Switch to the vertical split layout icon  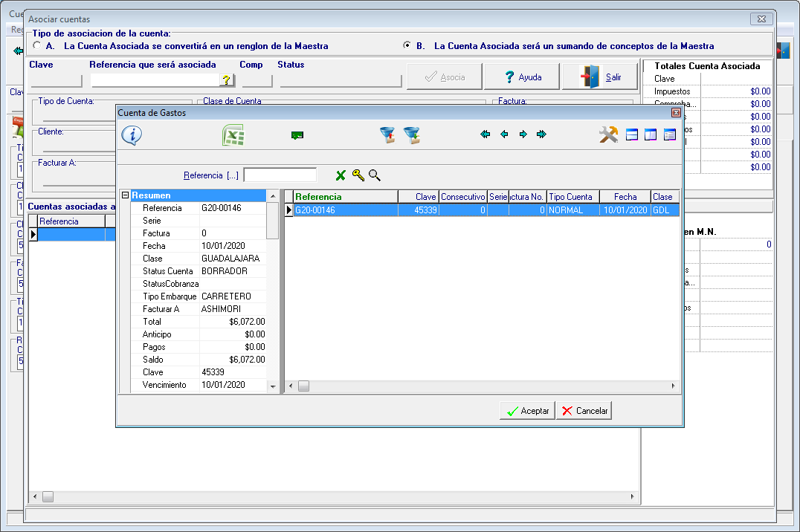pos(651,134)
